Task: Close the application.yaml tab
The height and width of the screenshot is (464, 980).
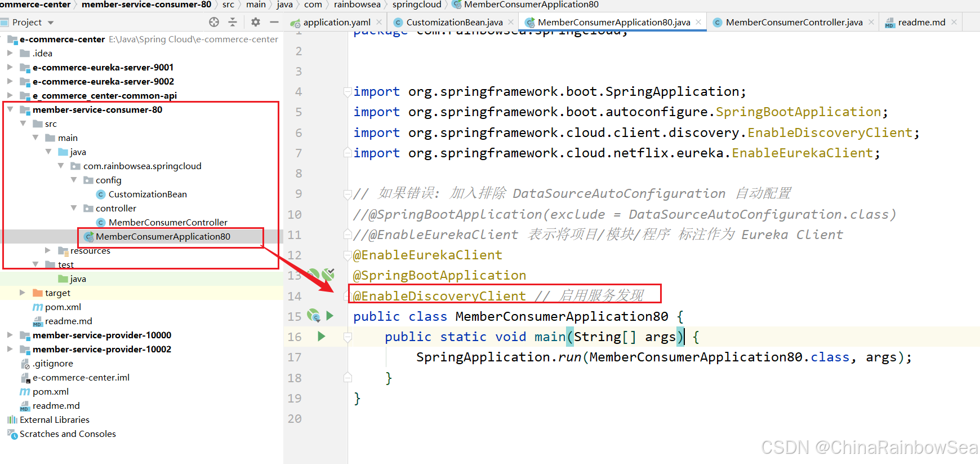Action: click(379, 22)
